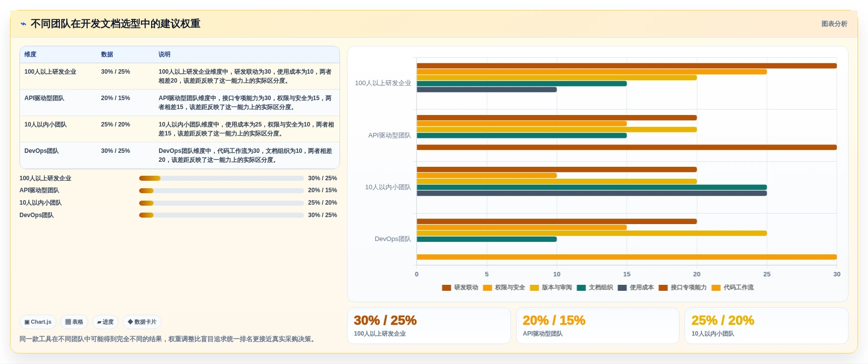Toggle 文档组织 legend swatch
This screenshot has height=364, width=868.
coord(581,288)
